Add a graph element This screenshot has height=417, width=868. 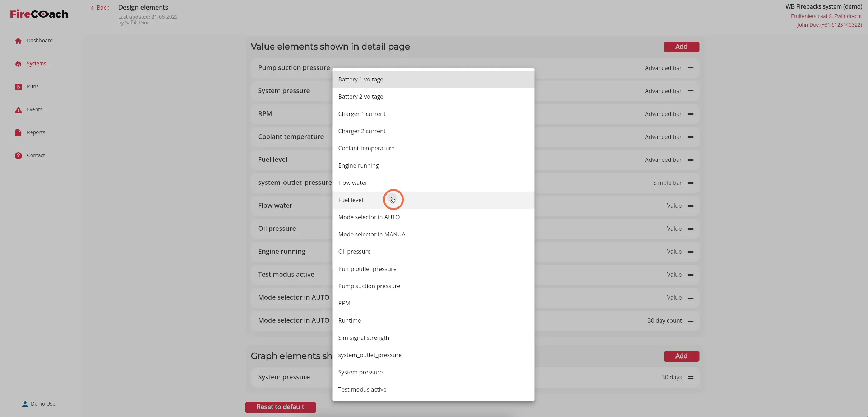pos(681,356)
